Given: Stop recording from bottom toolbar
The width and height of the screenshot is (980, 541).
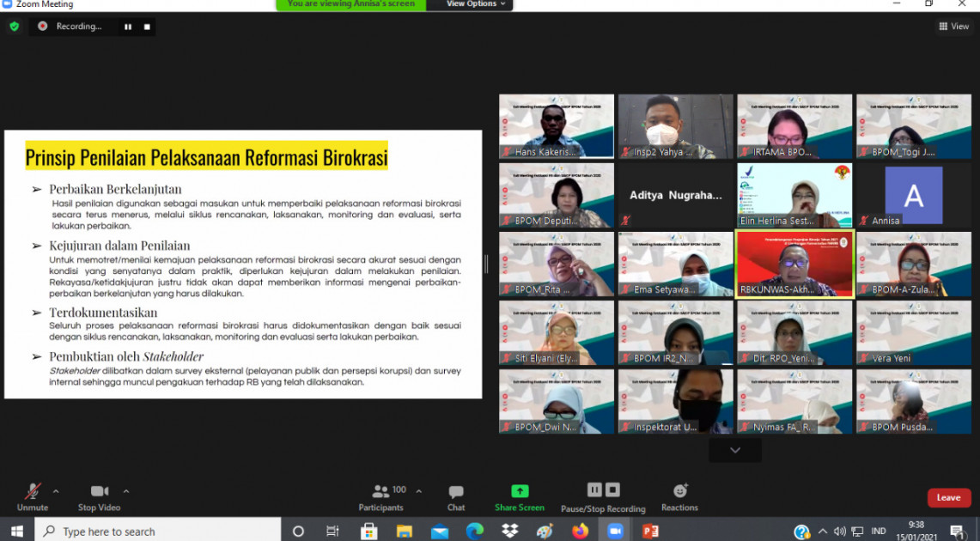Looking at the screenshot, I should 612,489.
